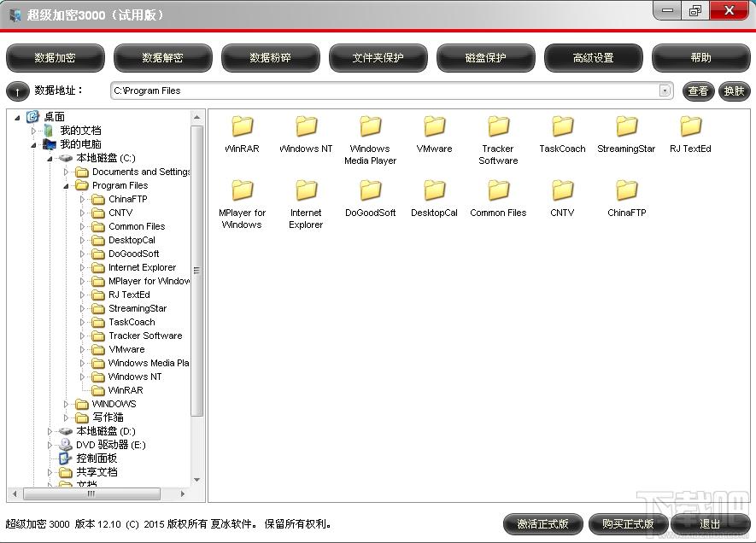The image size is (756, 543).
Task: Expand the ChinaFTP tree node
Action: point(83,199)
